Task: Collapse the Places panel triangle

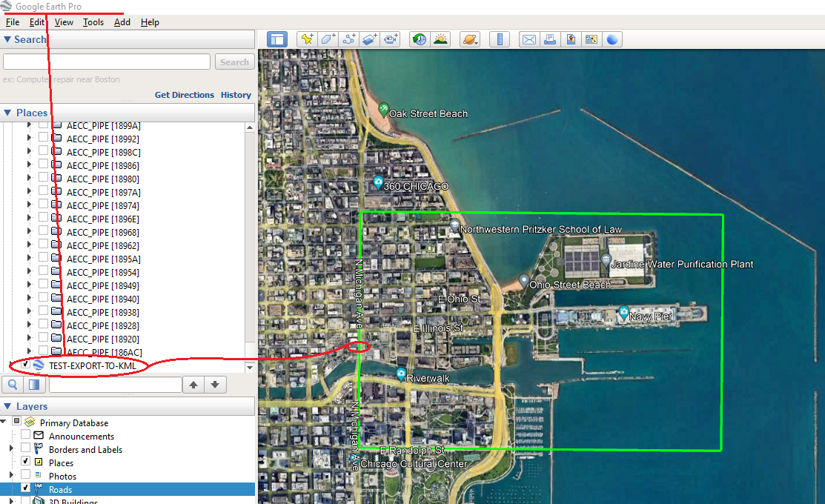Action: [x=8, y=113]
